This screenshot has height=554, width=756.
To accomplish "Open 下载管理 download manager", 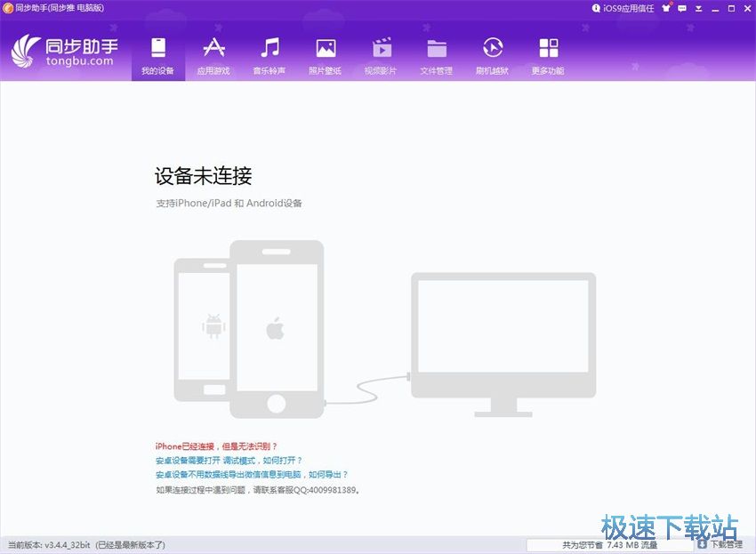I will click(x=720, y=544).
